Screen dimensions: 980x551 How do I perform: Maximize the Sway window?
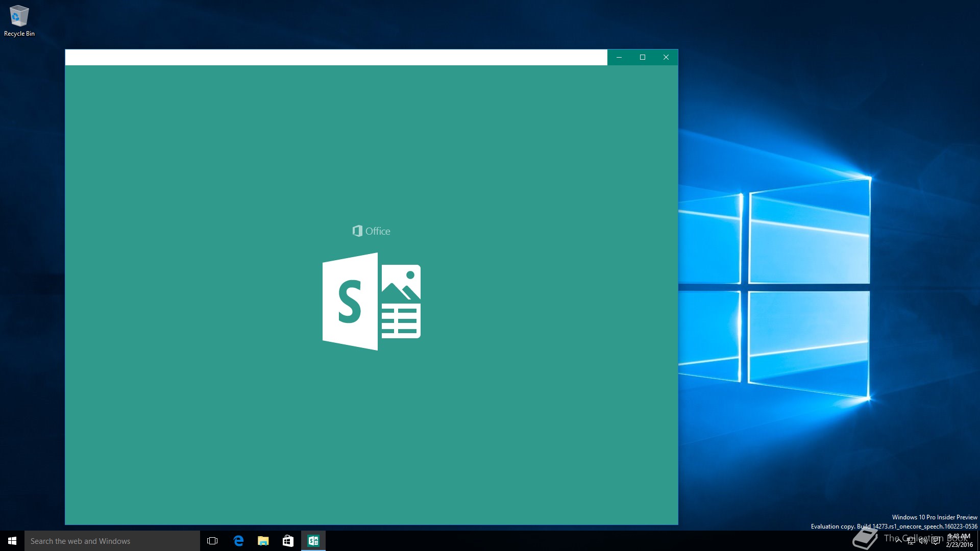pos(643,57)
